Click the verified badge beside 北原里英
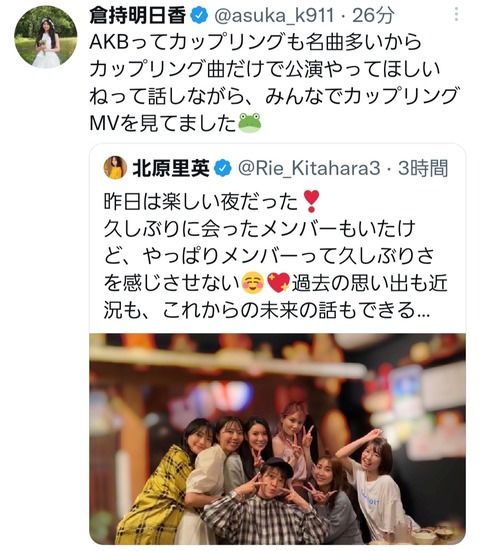 (x=223, y=168)
